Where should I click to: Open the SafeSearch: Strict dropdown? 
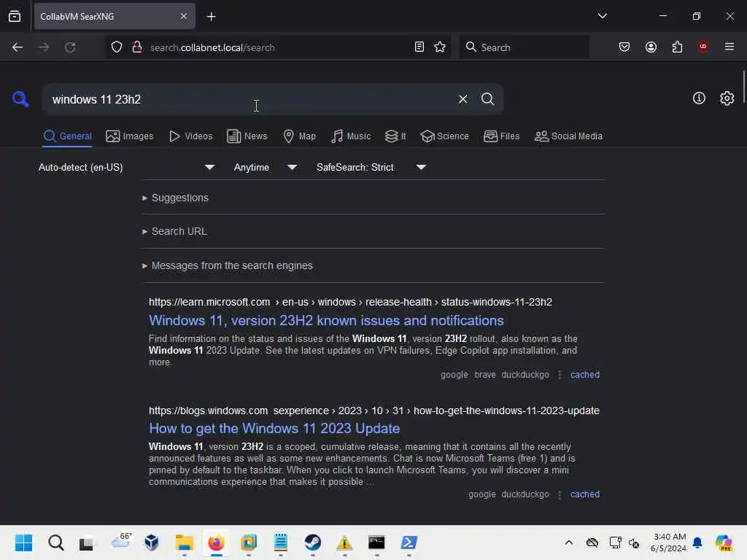click(x=371, y=167)
